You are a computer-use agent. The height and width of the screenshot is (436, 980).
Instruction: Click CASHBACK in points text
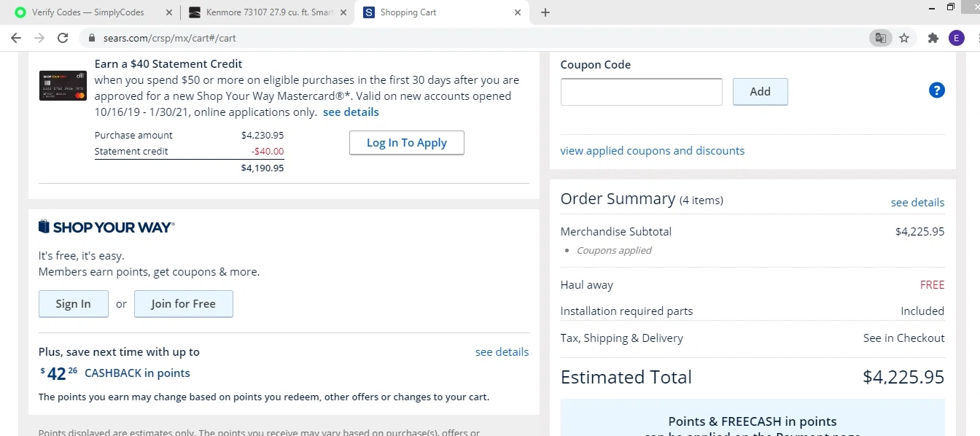(137, 373)
